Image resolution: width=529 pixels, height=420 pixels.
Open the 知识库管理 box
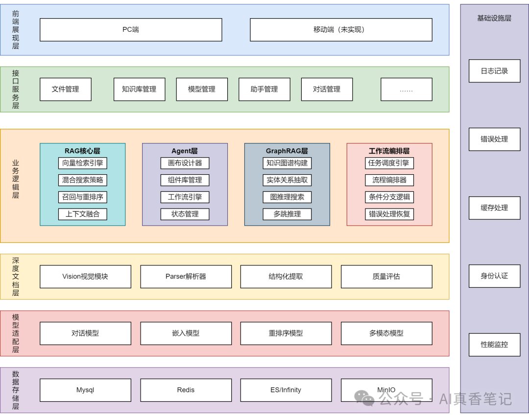(x=139, y=89)
